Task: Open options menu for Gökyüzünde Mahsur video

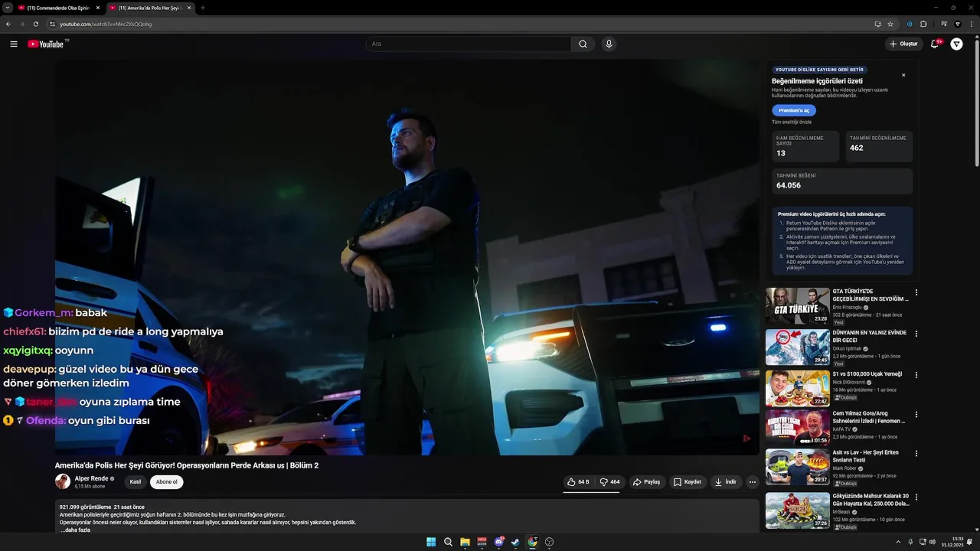Action: 916,497
